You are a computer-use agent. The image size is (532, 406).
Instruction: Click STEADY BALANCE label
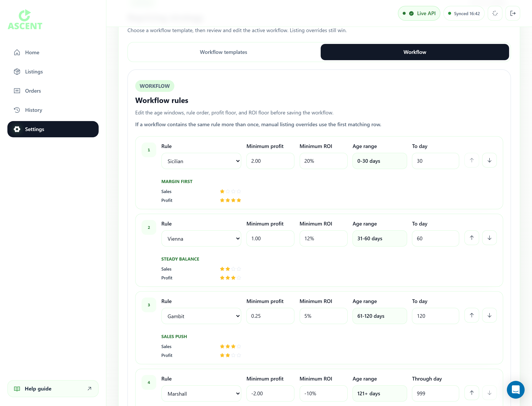click(x=180, y=259)
